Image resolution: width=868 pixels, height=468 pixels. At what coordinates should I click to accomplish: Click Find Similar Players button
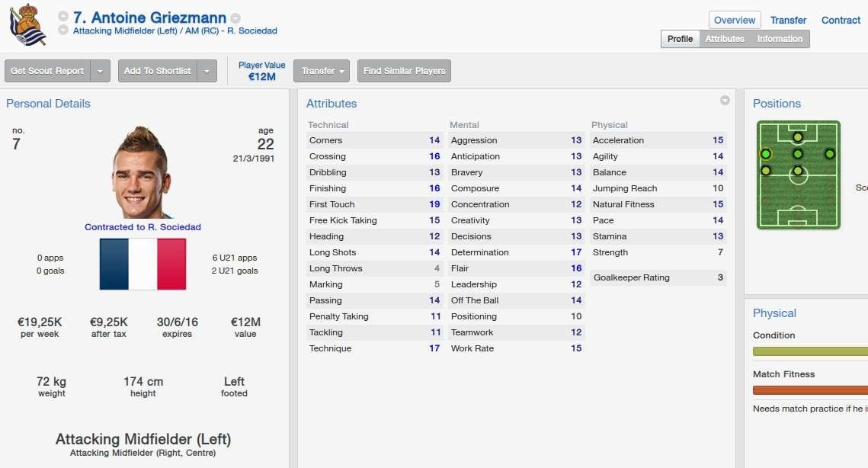pos(404,71)
